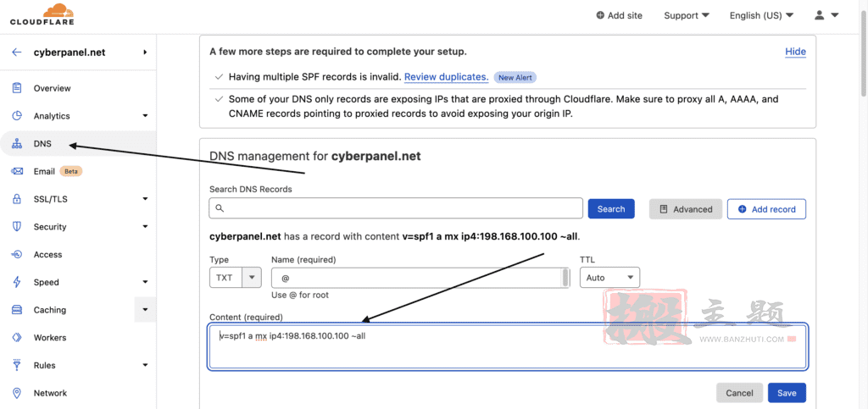868x409 pixels.
Task: Click the Overview clipboard icon
Action: (17, 88)
